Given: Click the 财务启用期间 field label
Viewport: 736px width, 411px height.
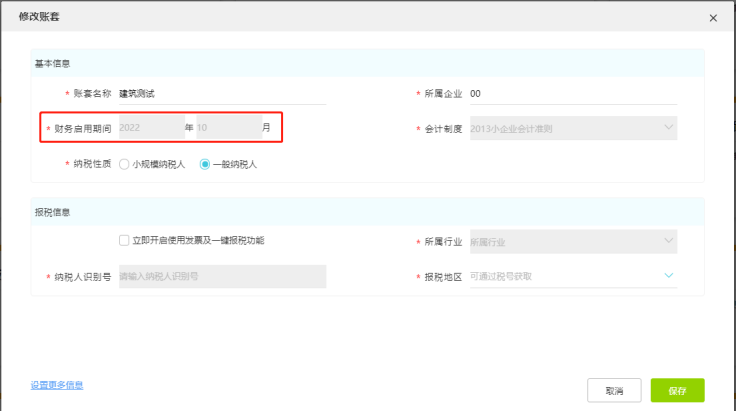Looking at the screenshot, I should 83,129.
